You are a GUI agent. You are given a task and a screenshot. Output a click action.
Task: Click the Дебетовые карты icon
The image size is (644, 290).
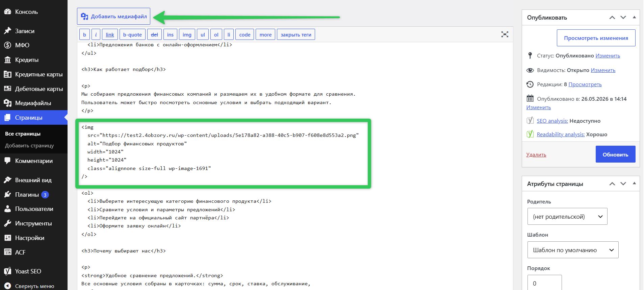(x=7, y=89)
